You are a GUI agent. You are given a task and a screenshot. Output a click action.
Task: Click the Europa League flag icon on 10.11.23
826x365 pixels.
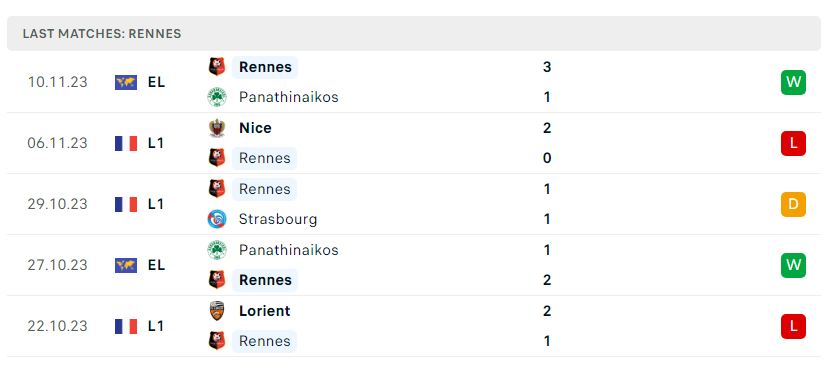tap(126, 82)
